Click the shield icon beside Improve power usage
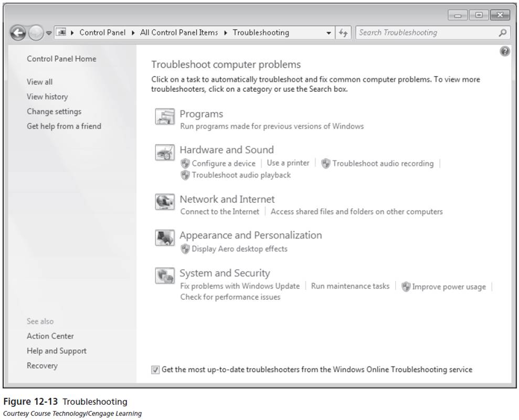This screenshot has width=519, height=420. coord(406,287)
